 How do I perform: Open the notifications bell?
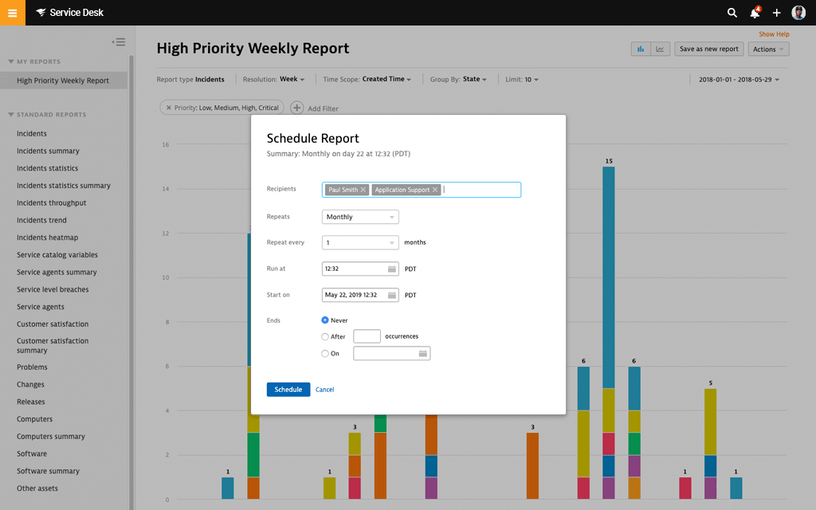click(x=755, y=12)
